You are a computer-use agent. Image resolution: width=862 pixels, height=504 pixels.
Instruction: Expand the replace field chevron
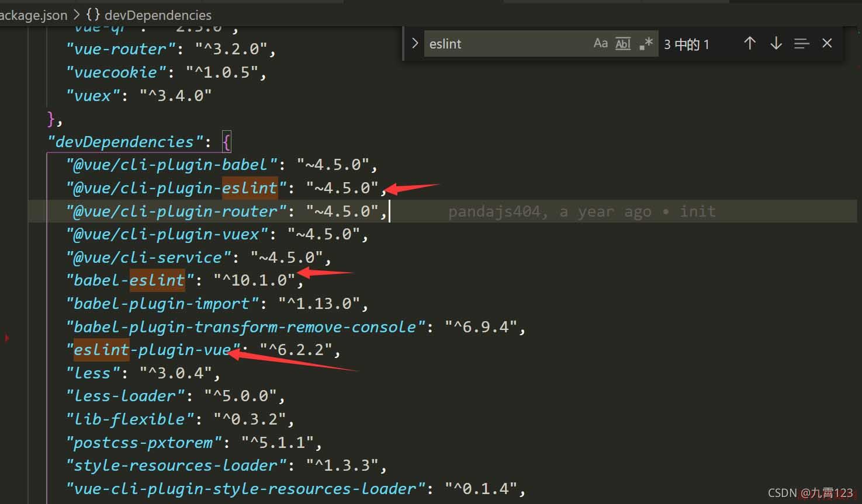point(415,43)
